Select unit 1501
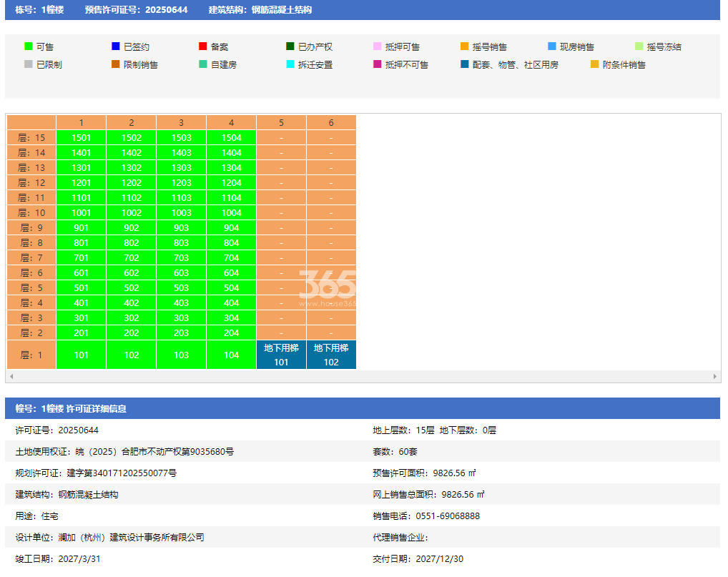Image resolution: width=728 pixels, height=577 pixels. (x=82, y=137)
